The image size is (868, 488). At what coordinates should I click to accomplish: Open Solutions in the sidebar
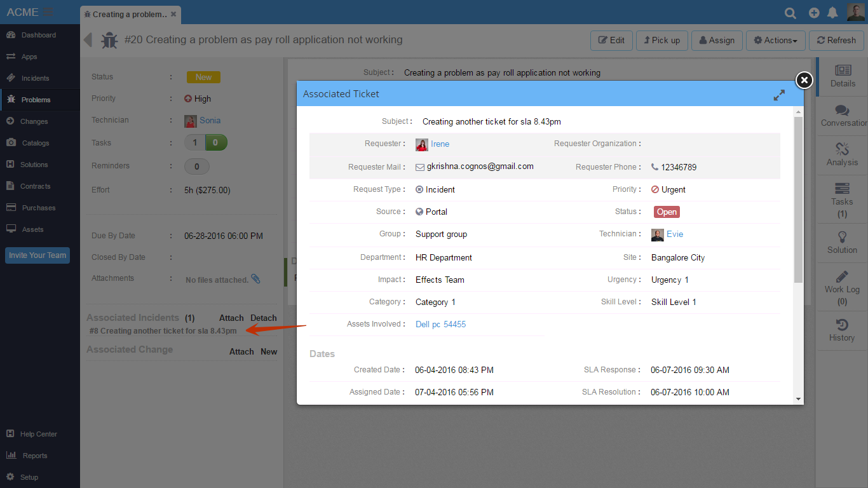(x=39, y=165)
